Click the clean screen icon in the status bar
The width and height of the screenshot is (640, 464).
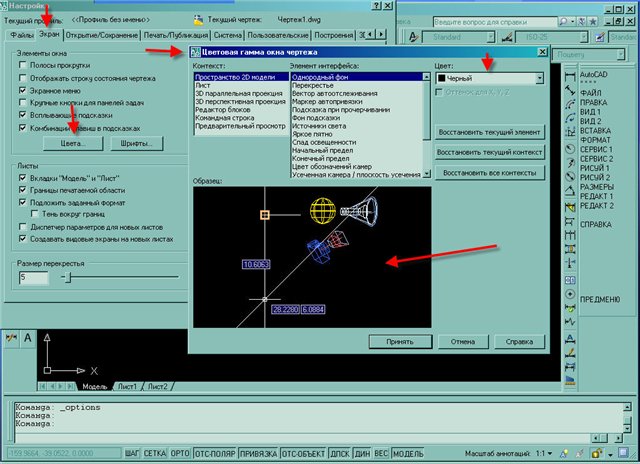[x=623, y=453]
